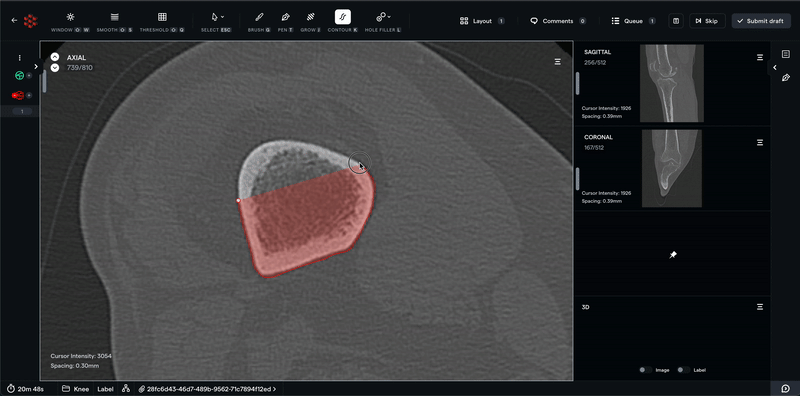Expand the Hole Filler tool options
800x396 pixels.
coord(383,17)
